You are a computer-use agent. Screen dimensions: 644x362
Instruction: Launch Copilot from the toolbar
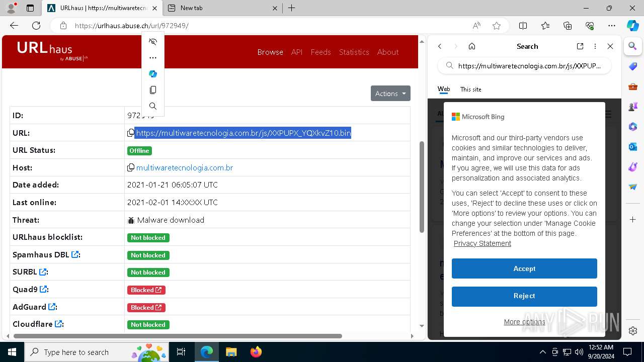click(x=632, y=26)
